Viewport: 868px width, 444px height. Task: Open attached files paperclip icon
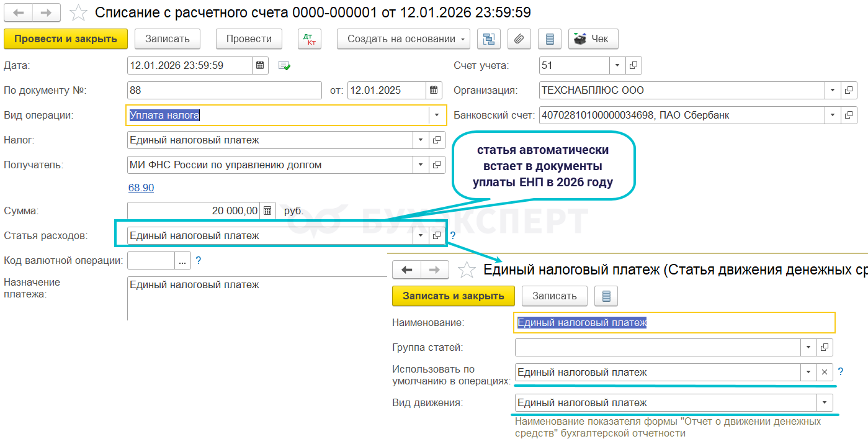click(519, 39)
